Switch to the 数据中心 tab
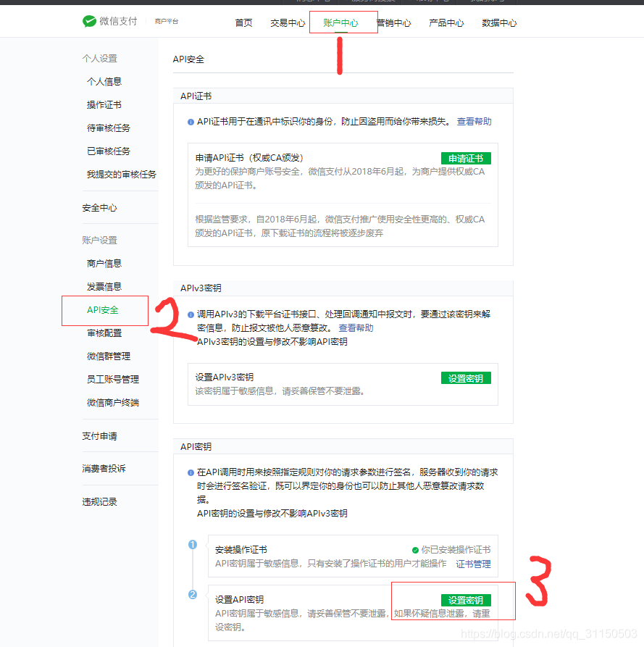The width and height of the screenshot is (644, 647). 499,22
